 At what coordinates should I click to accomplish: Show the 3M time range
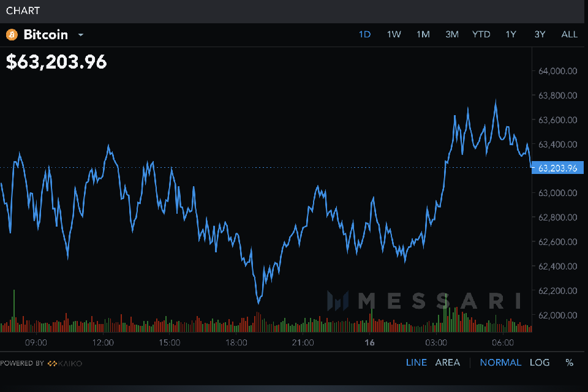[452, 34]
